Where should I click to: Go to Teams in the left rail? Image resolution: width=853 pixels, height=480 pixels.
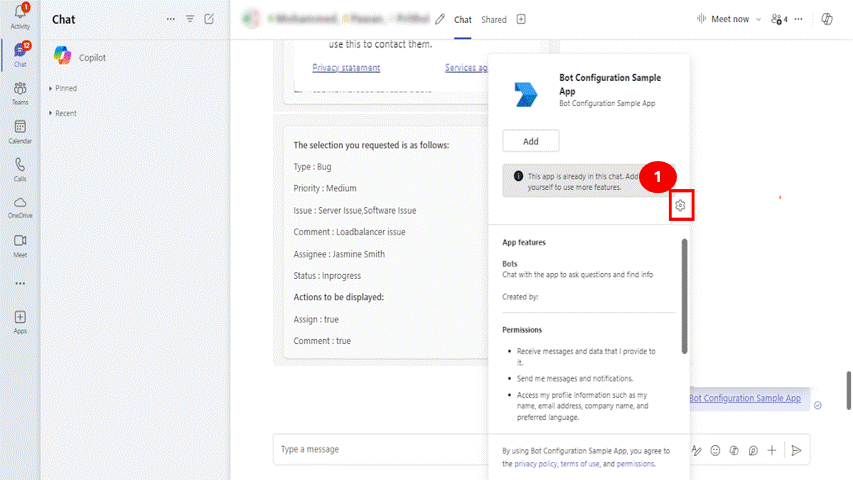click(x=20, y=92)
